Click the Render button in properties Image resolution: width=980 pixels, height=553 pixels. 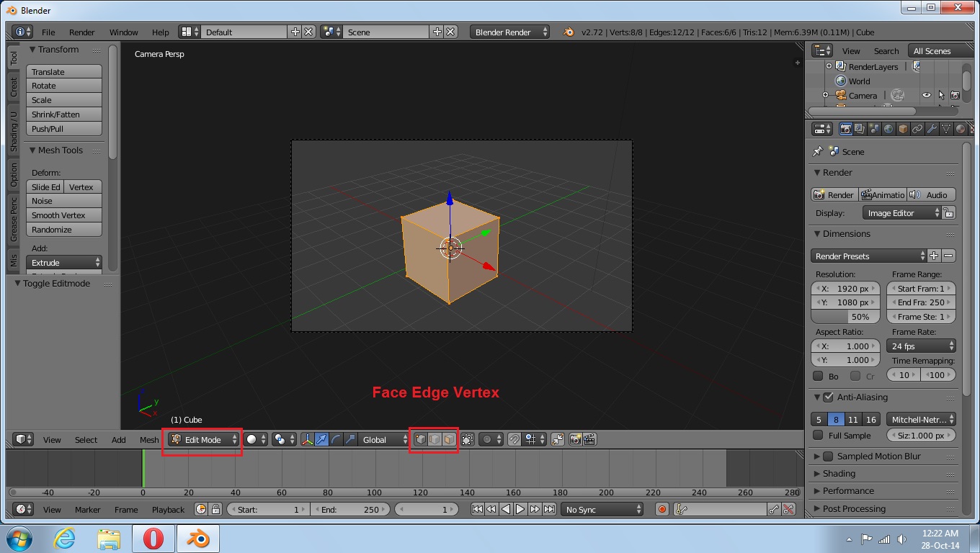click(x=834, y=194)
